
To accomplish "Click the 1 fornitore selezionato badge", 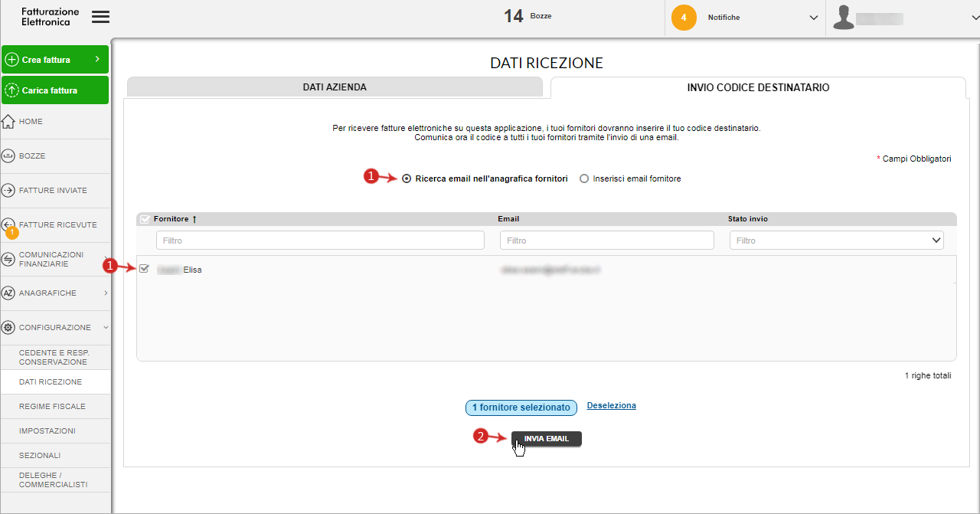I will (521, 408).
